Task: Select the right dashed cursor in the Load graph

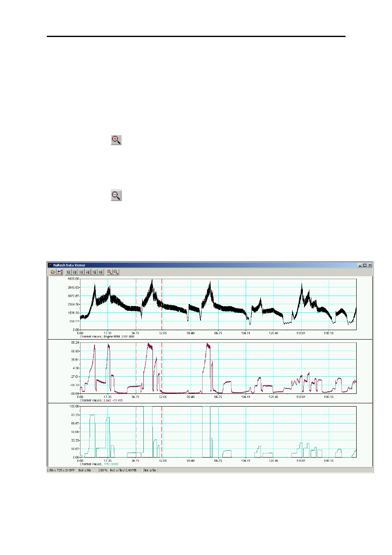Action: [162, 368]
